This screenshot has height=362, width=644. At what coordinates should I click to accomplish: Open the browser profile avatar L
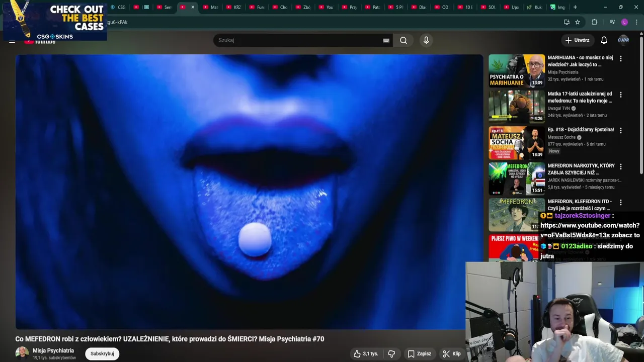(x=624, y=22)
